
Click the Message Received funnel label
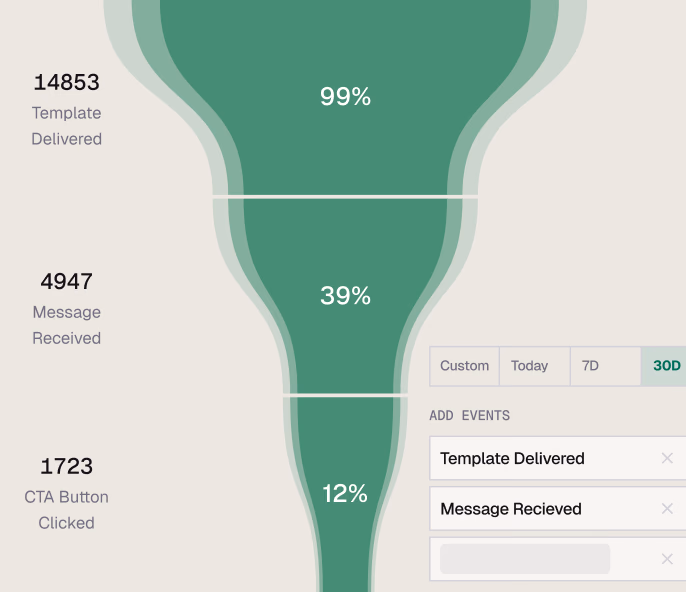67,325
